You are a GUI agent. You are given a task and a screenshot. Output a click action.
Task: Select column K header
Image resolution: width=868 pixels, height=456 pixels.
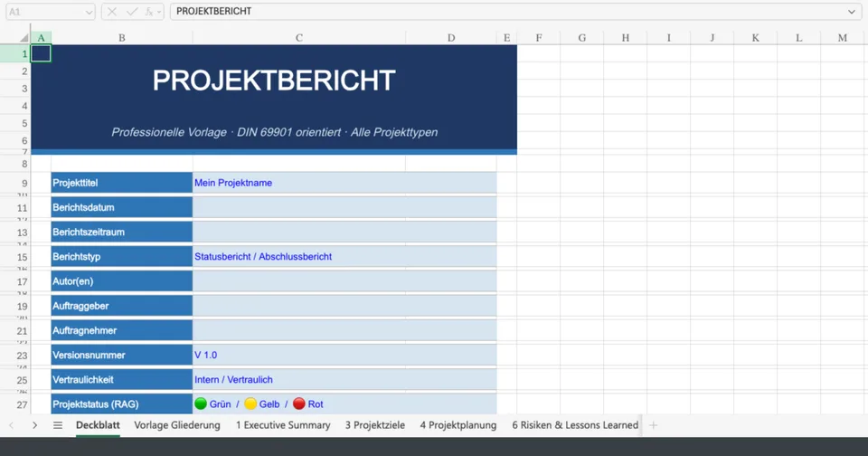(x=755, y=38)
